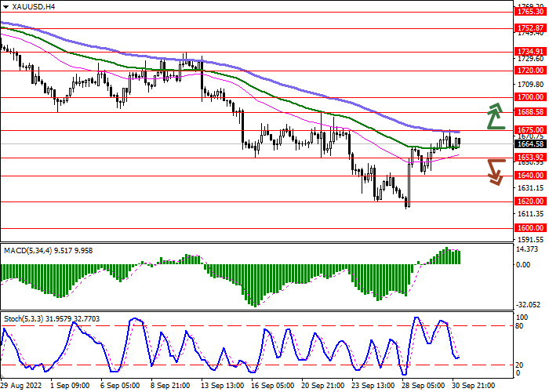Click the 29 Aug 2022 date label
This screenshot has height=392, width=549.
click(x=22, y=386)
